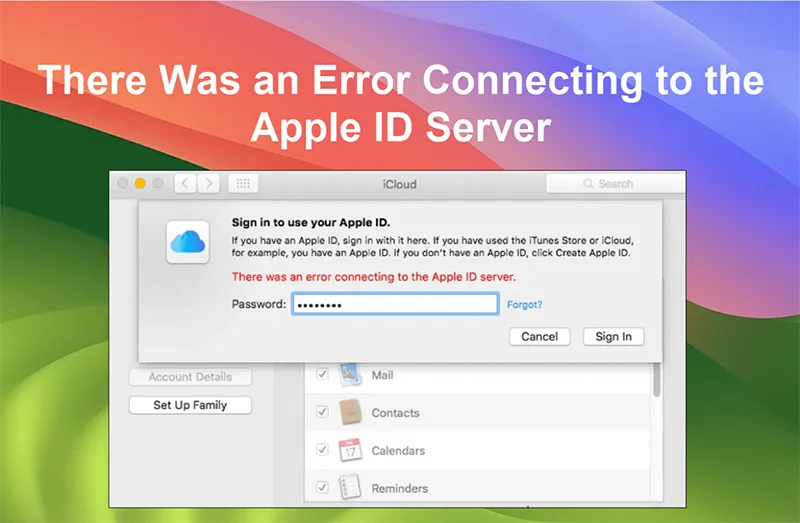Toggle the Reminders checkbox
The image size is (800, 523).
[322, 487]
